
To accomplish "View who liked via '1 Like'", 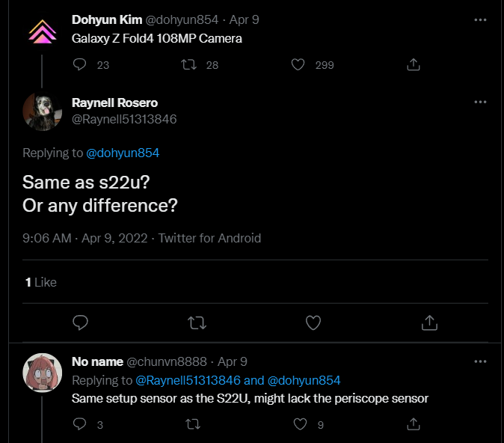I will click(40, 282).
